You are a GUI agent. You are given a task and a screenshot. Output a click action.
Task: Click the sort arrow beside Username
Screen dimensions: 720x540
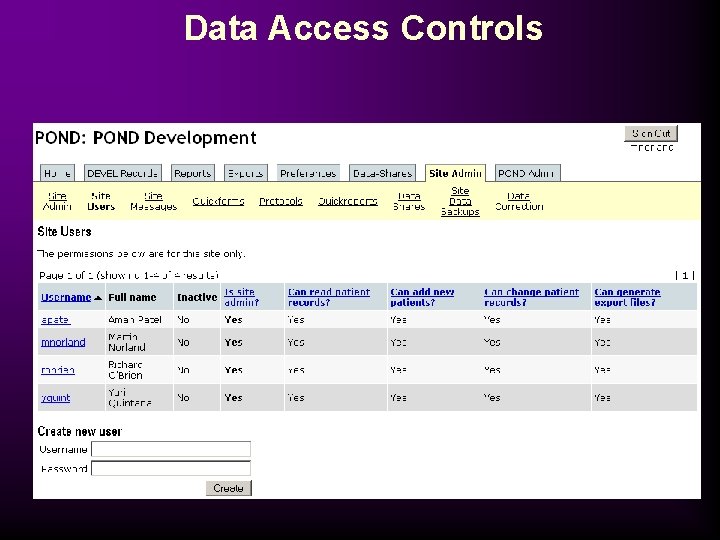coord(97,298)
